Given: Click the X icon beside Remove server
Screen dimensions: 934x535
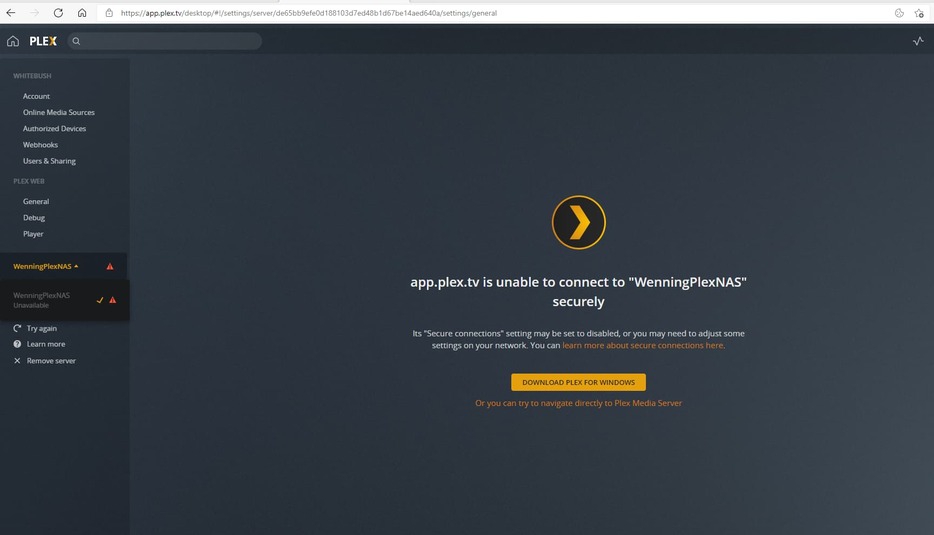Looking at the screenshot, I should tap(17, 360).
